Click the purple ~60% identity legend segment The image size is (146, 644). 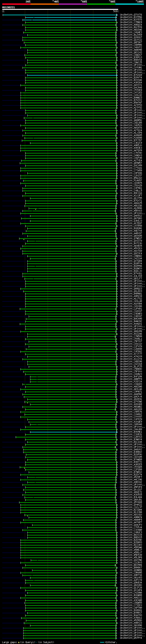[x=73, y=4]
